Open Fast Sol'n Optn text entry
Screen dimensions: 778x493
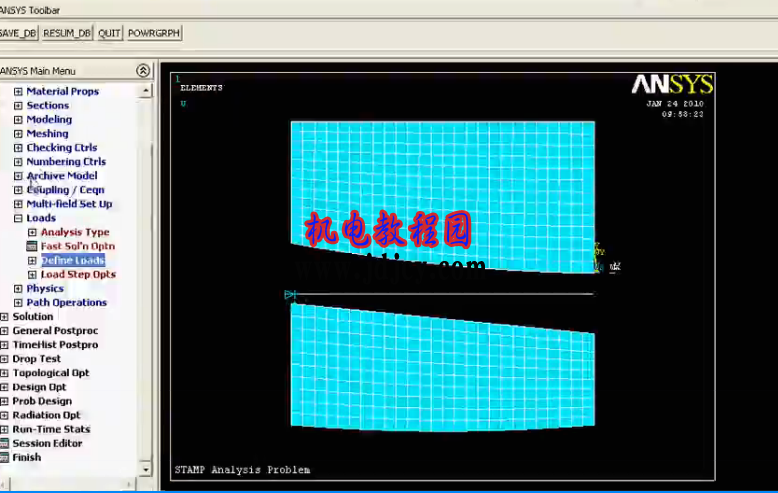(x=78, y=246)
